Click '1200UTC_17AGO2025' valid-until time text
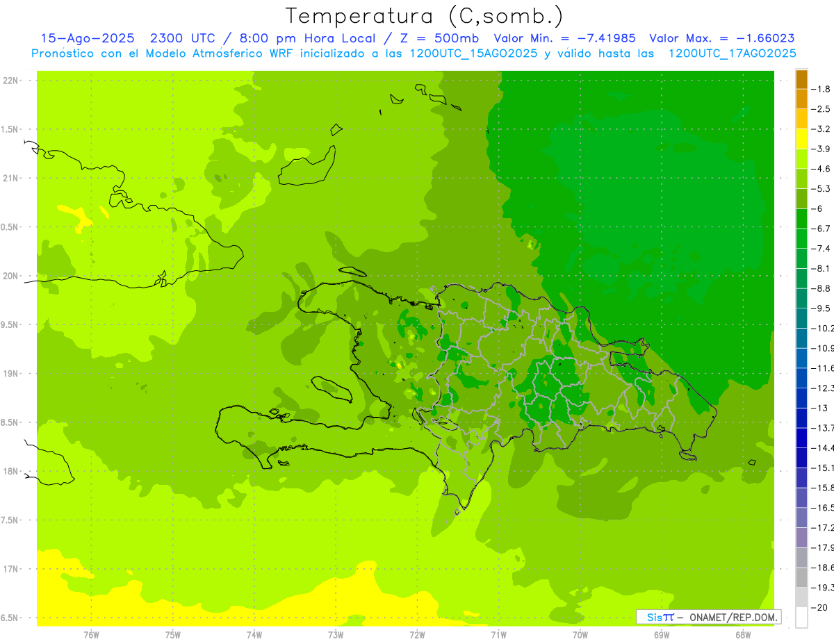Screen dimensions: 834x644 tap(732, 53)
